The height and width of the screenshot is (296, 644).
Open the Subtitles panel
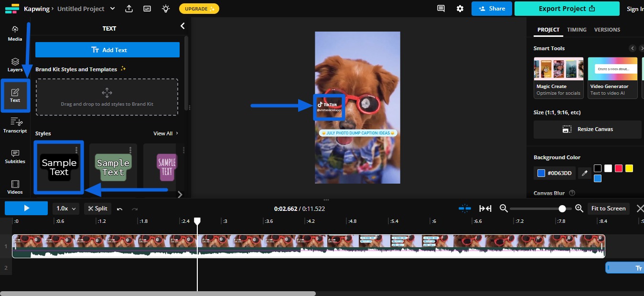point(15,157)
